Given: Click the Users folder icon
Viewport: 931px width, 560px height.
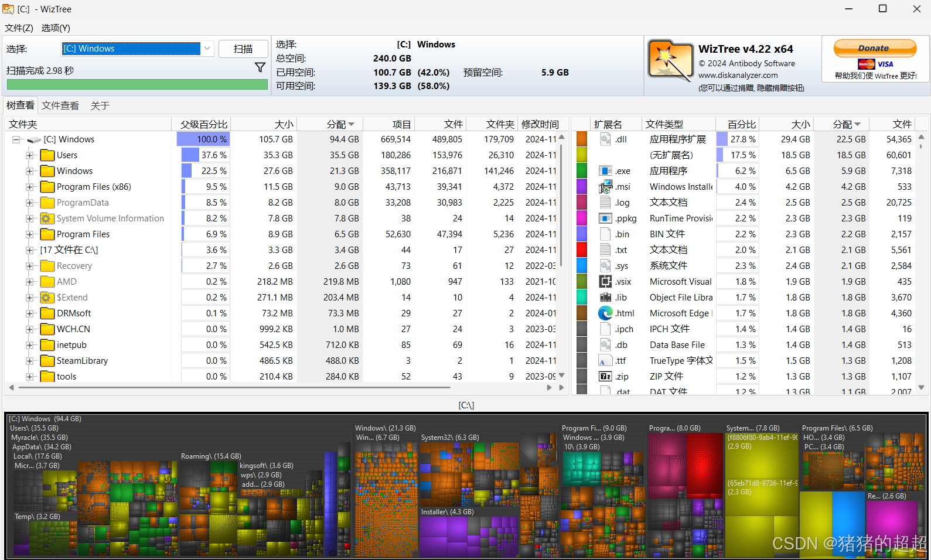Looking at the screenshot, I should coord(47,155).
